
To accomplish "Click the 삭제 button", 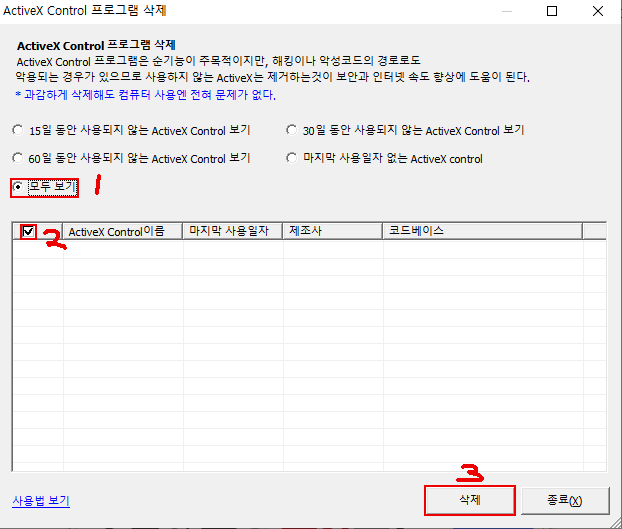I will point(470,500).
